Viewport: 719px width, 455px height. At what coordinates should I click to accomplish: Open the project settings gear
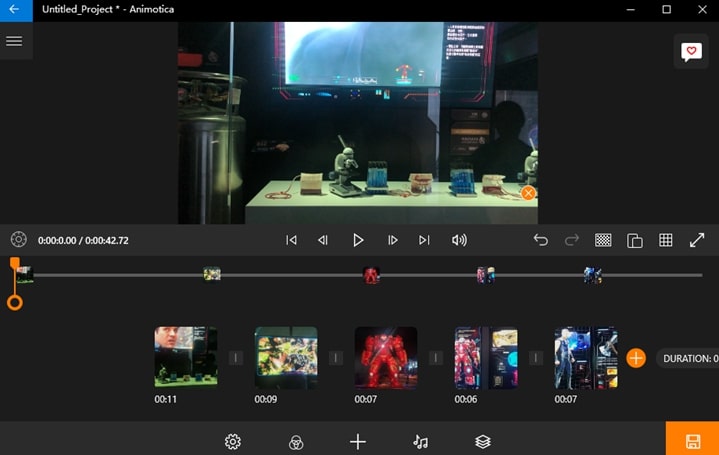pos(233,442)
